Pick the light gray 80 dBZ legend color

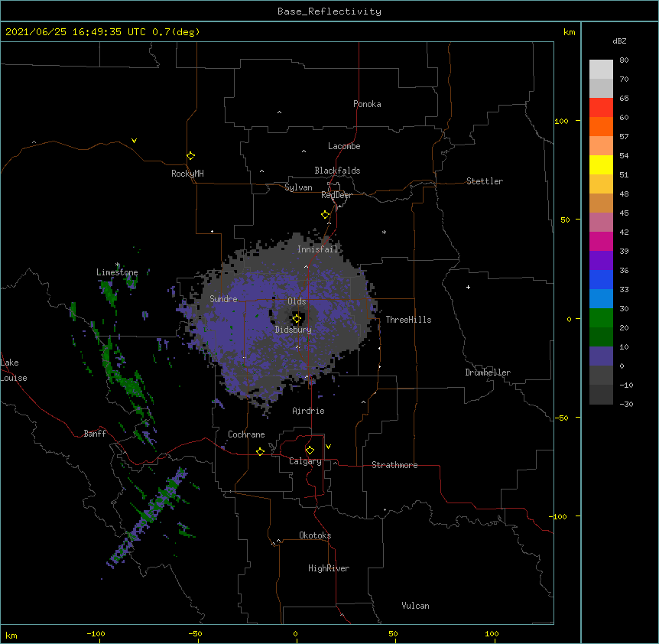pos(601,69)
